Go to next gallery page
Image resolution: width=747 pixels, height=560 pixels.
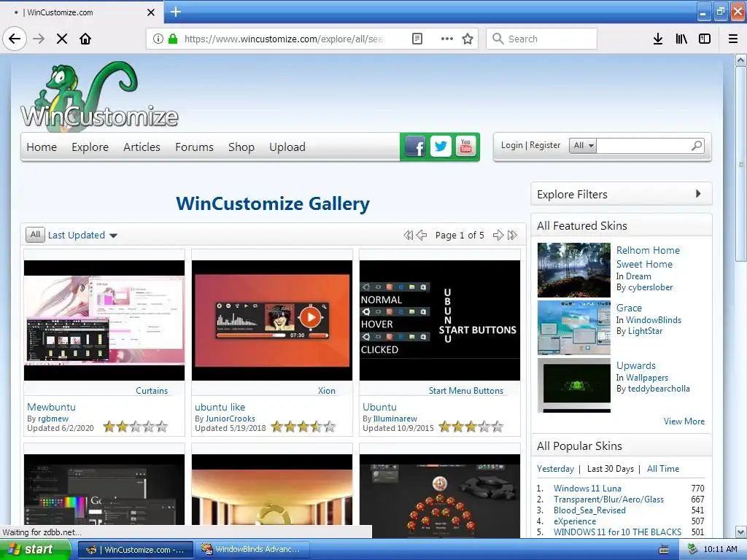coord(498,235)
